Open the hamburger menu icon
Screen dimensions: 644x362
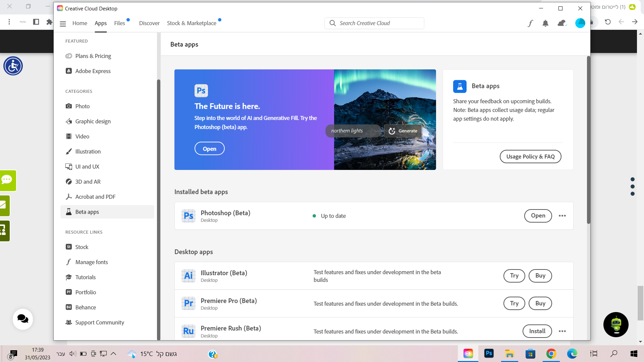(63, 23)
